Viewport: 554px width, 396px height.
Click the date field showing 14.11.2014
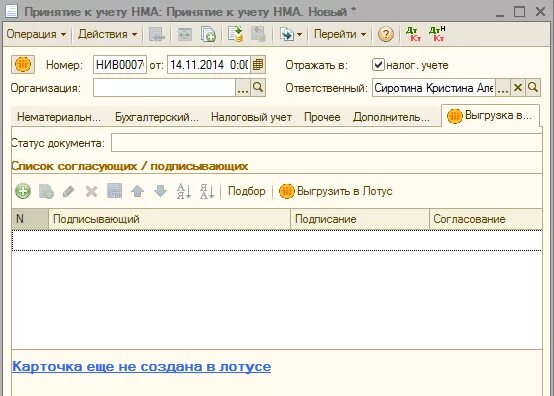pos(209,65)
